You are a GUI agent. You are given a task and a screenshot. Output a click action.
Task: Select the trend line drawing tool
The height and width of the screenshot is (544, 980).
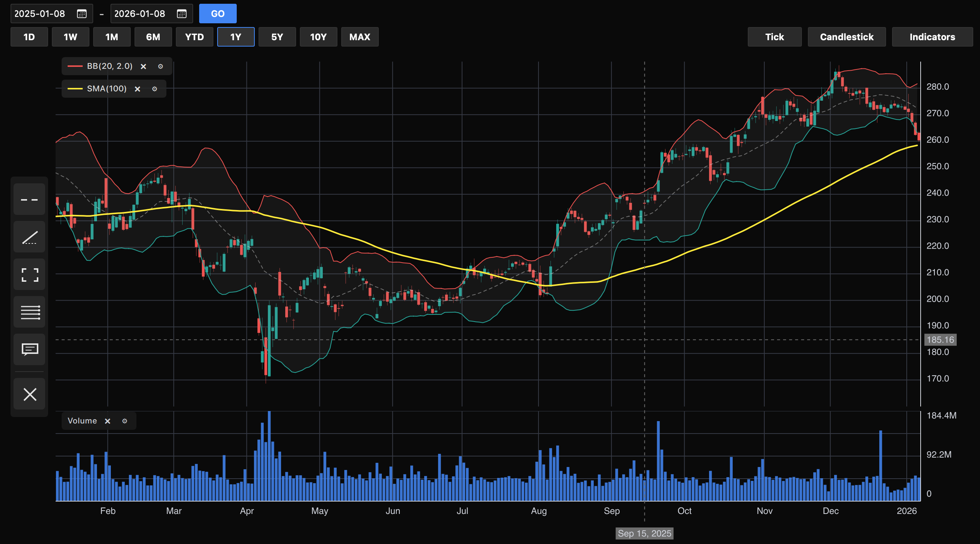click(29, 237)
